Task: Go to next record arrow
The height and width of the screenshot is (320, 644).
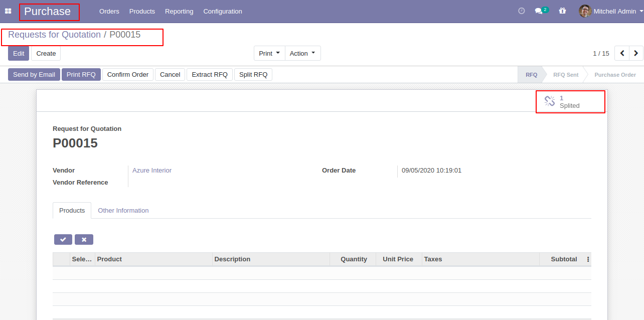Action: click(636, 53)
